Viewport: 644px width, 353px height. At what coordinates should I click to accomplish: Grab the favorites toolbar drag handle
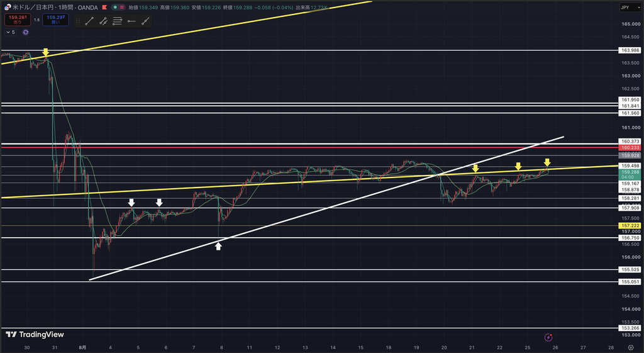tap(78, 21)
